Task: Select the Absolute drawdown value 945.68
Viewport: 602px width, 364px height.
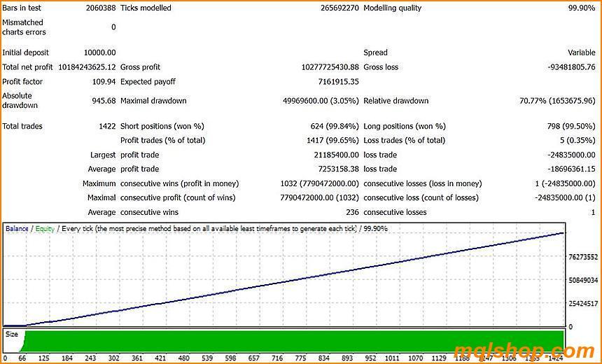Action: [x=104, y=101]
